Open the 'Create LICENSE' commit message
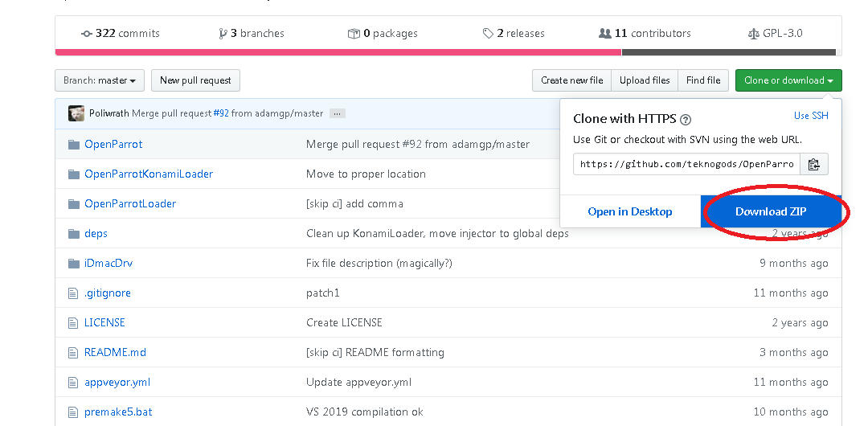Viewport: 868px width, 426px height. [344, 322]
